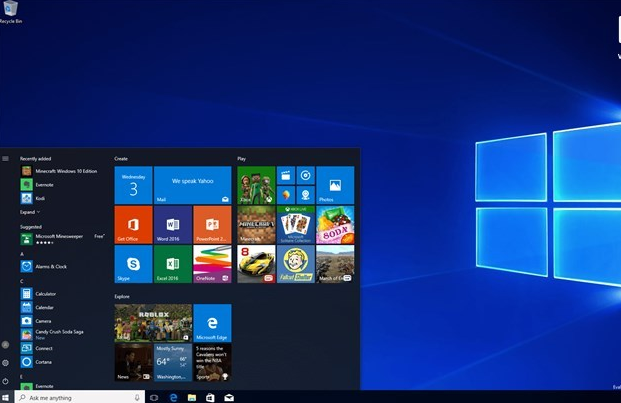Open the Skype tile

133,264
